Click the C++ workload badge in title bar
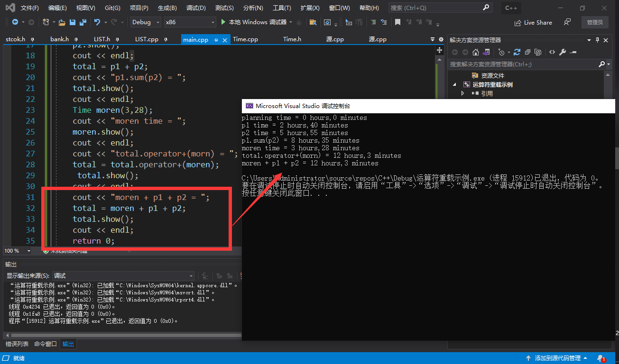The image size is (619, 364). click(x=511, y=8)
